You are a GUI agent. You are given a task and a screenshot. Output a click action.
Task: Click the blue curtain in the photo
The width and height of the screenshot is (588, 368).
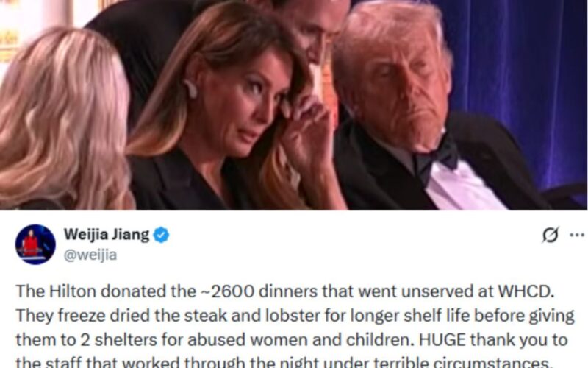pyautogui.click(x=525, y=75)
